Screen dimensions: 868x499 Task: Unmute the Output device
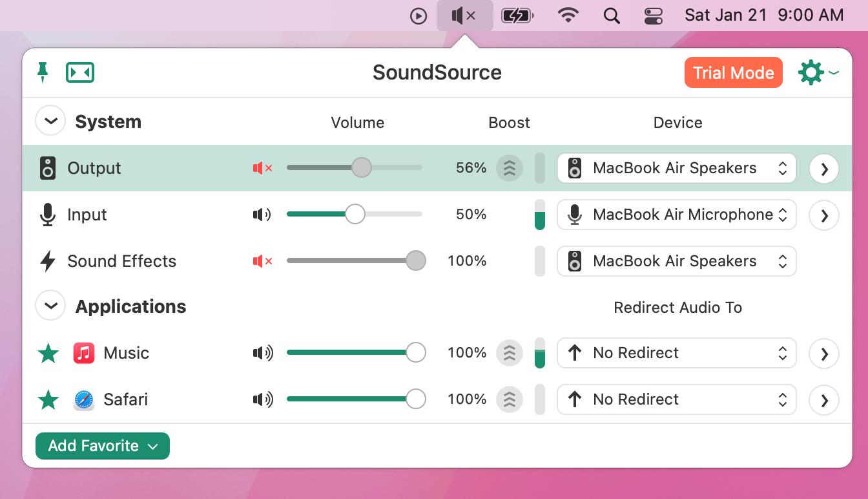click(262, 168)
